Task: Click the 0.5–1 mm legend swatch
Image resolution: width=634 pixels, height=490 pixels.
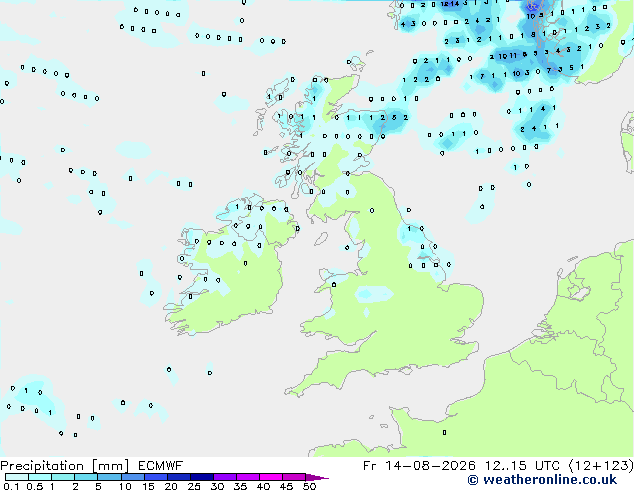Action: coord(40,477)
